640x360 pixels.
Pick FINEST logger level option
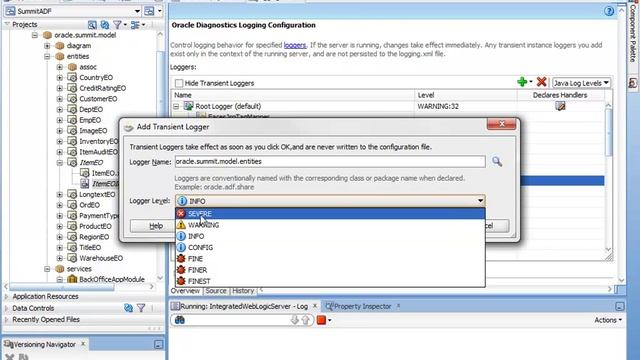click(330, 281)
